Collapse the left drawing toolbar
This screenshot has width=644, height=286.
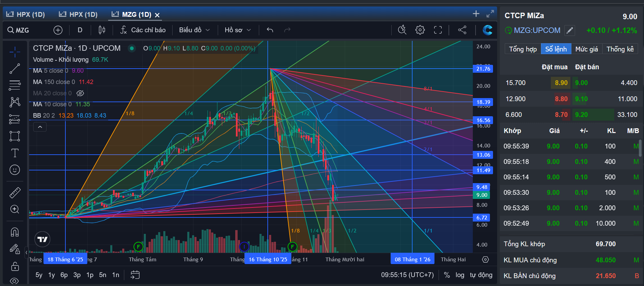[26, 253]
